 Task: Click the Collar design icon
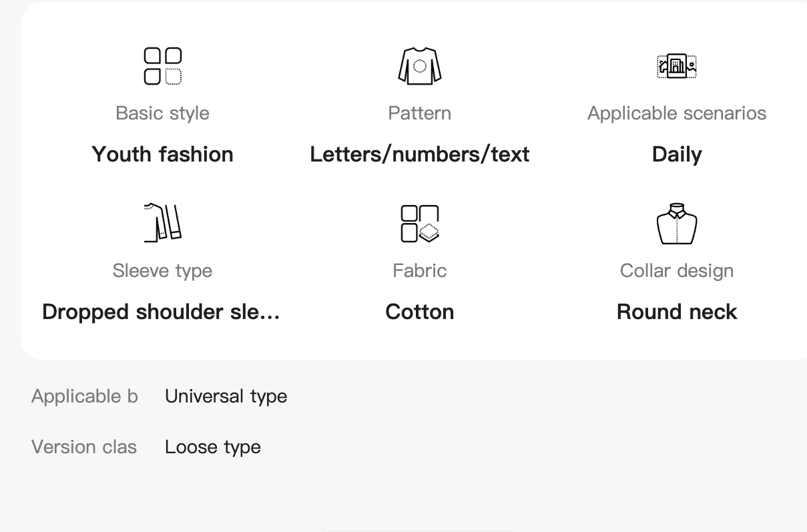(x=677, y=224)
